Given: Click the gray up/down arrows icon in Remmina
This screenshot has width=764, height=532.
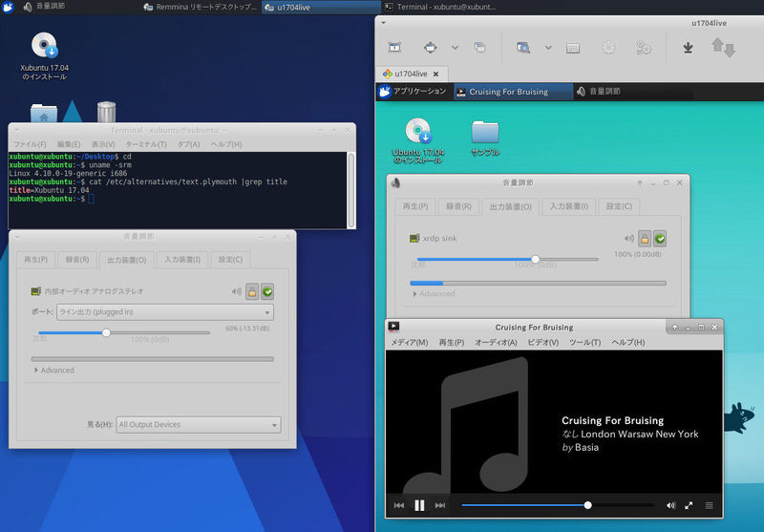Looking at the screenshot, I should coord(723,48).
